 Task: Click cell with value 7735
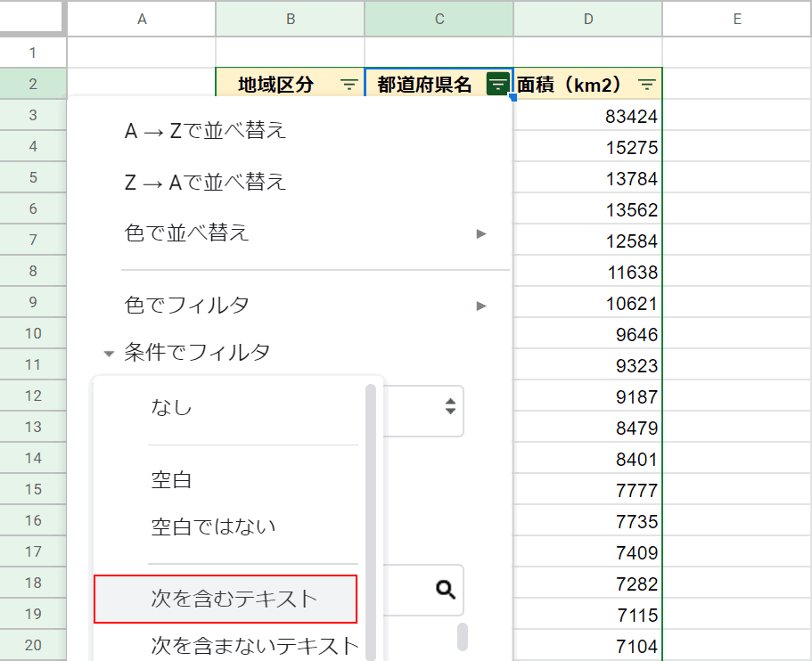point(588,520)
